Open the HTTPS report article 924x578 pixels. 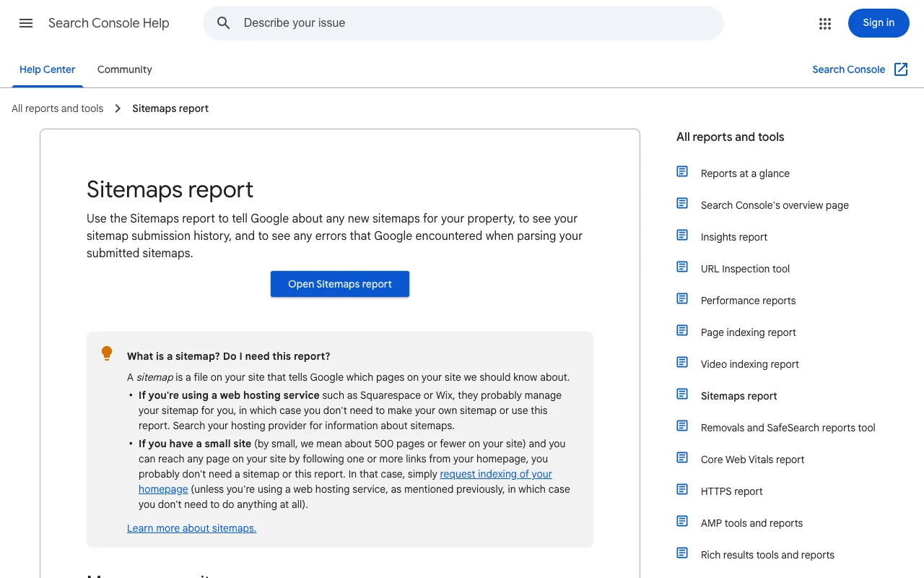click(731, 491)
